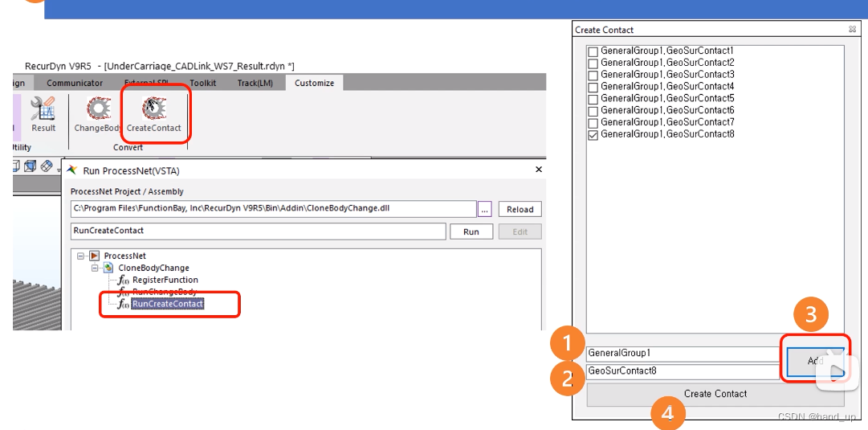Click the Run button
This screenshot has height=430, width=868.
pyautogui.click(x=471, y=231)
